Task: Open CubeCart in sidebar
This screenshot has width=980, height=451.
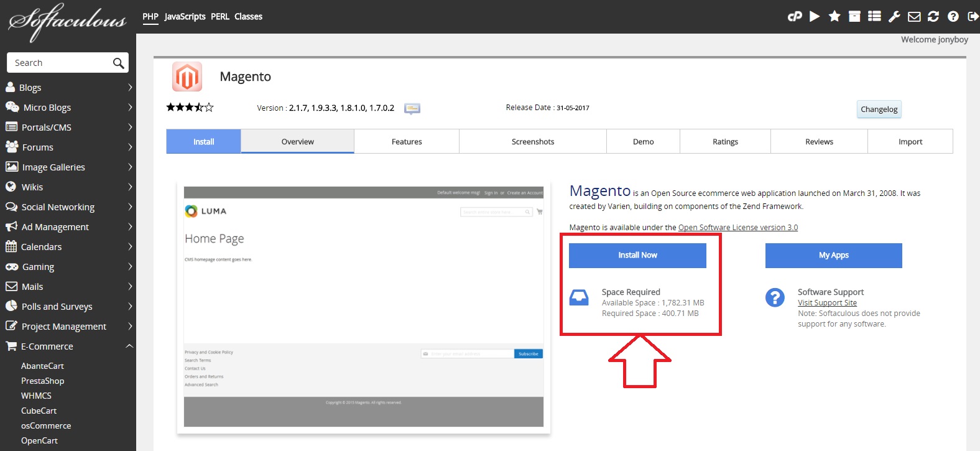Action: pos(39,411)
